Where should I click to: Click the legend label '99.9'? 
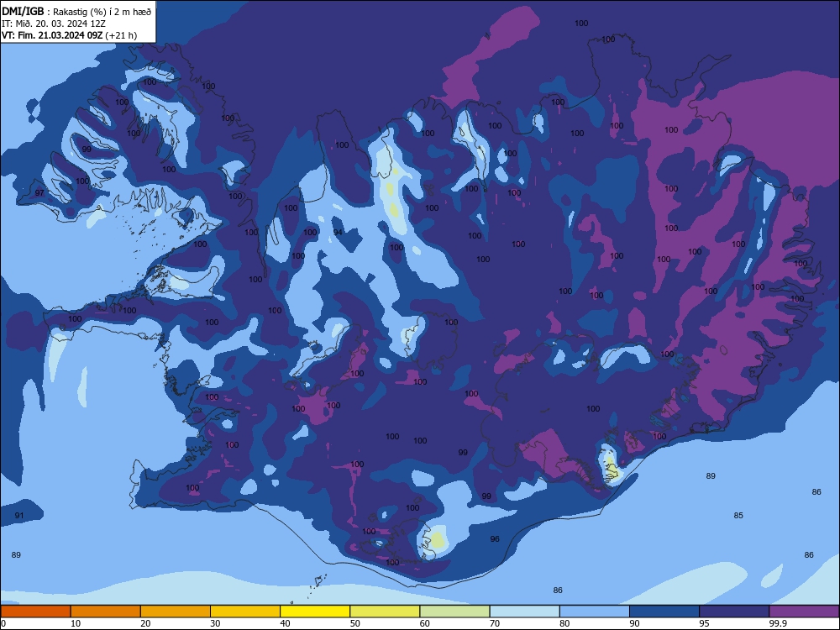(778, 623)
